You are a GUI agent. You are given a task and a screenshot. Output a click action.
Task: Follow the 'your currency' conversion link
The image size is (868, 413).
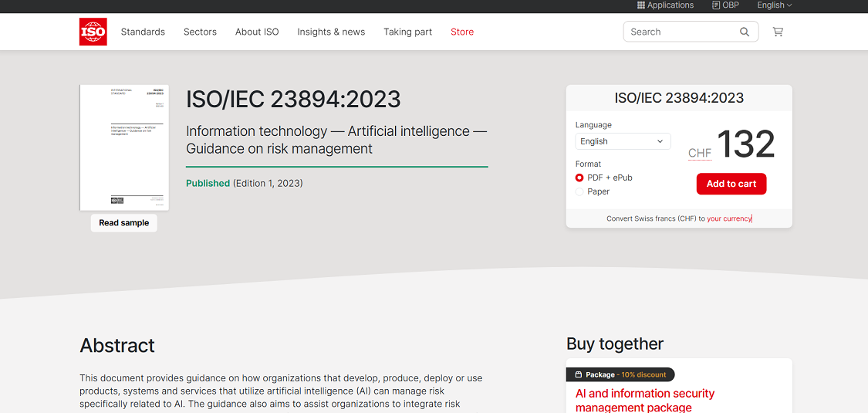729,218
